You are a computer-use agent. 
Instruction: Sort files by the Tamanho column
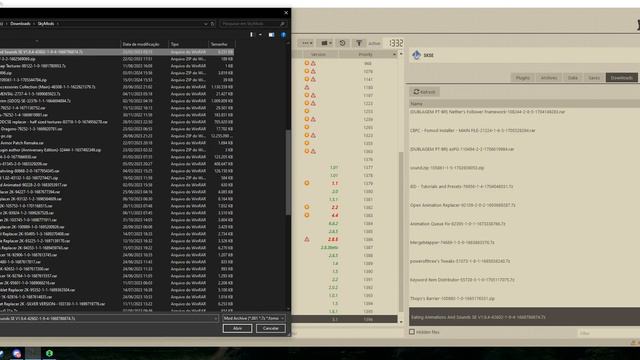point(221,44)
